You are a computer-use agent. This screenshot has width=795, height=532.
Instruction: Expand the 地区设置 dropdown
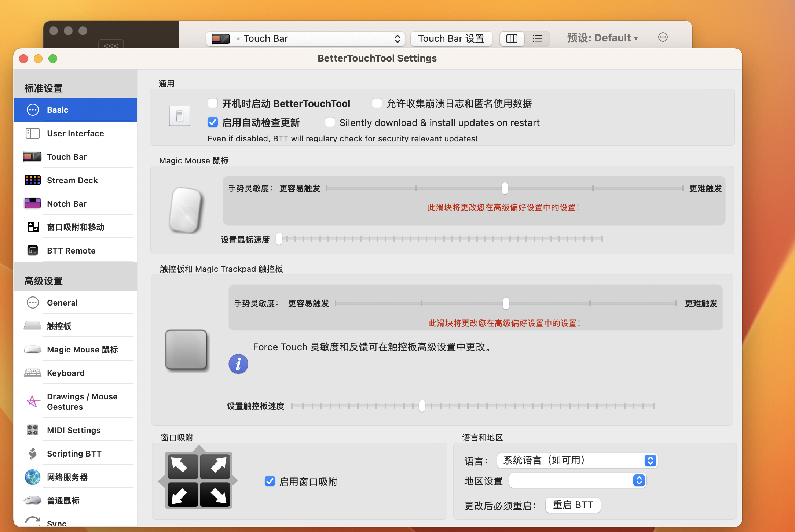577,480
